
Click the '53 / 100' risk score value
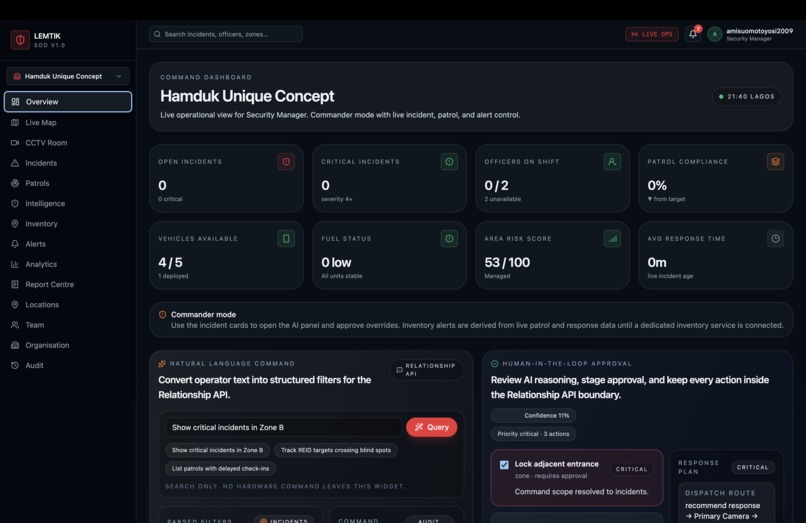(x=507, y=263)
